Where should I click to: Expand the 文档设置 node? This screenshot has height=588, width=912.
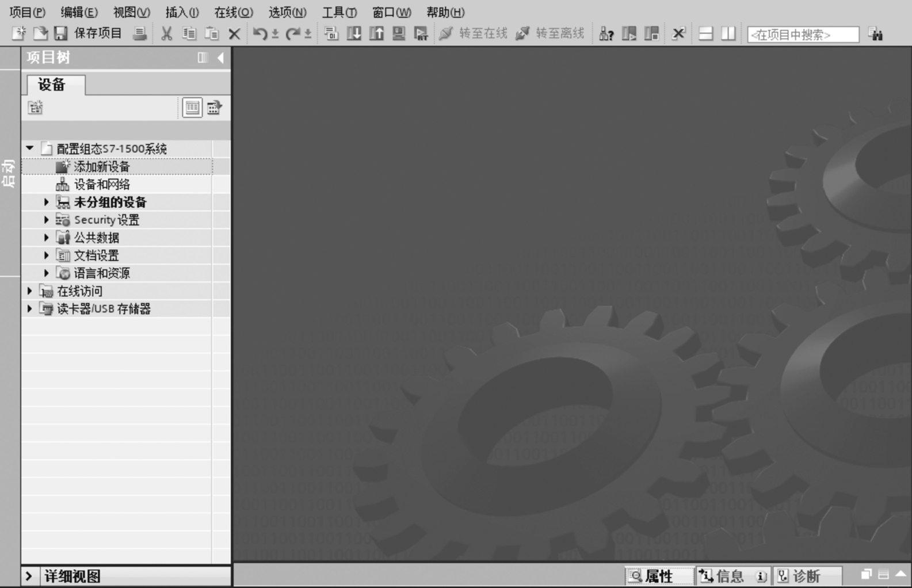[47, 255]
